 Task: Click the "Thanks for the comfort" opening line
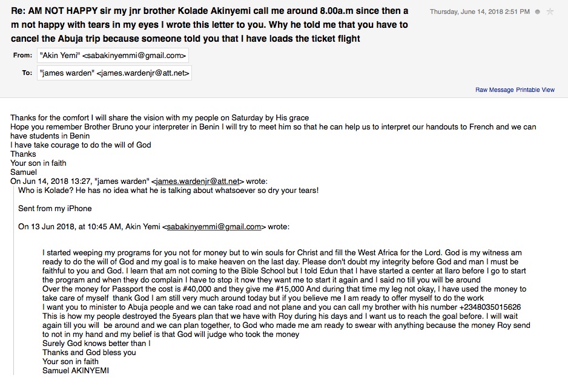pos(159,117)
